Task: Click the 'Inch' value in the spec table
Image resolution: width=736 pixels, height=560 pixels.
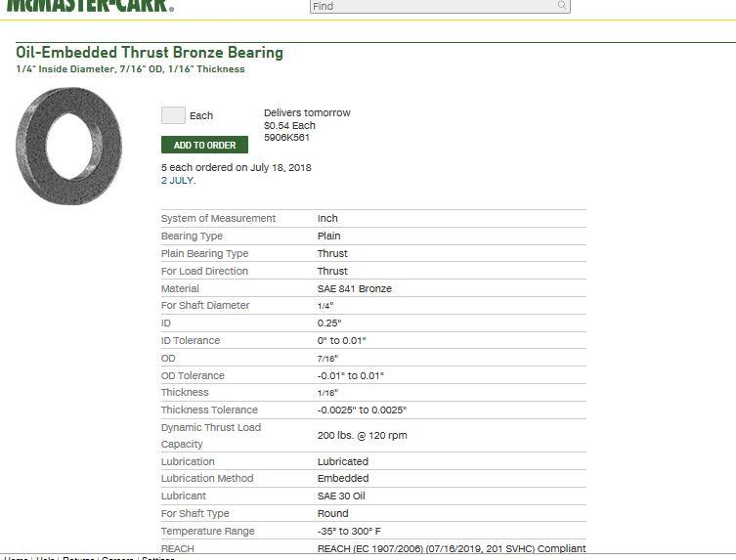Action: point(327,218)
